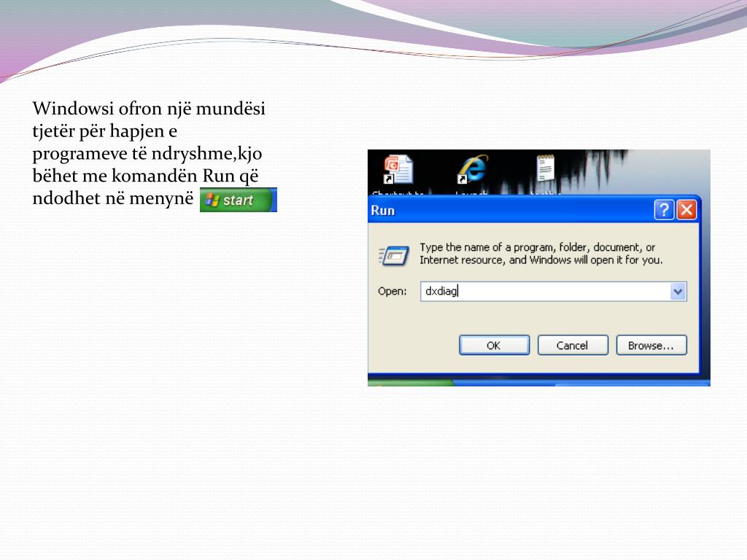The width and height of the screenshot is (747, 560).
Task: Close the Run dialog with the red X
Action: point(686,209)
